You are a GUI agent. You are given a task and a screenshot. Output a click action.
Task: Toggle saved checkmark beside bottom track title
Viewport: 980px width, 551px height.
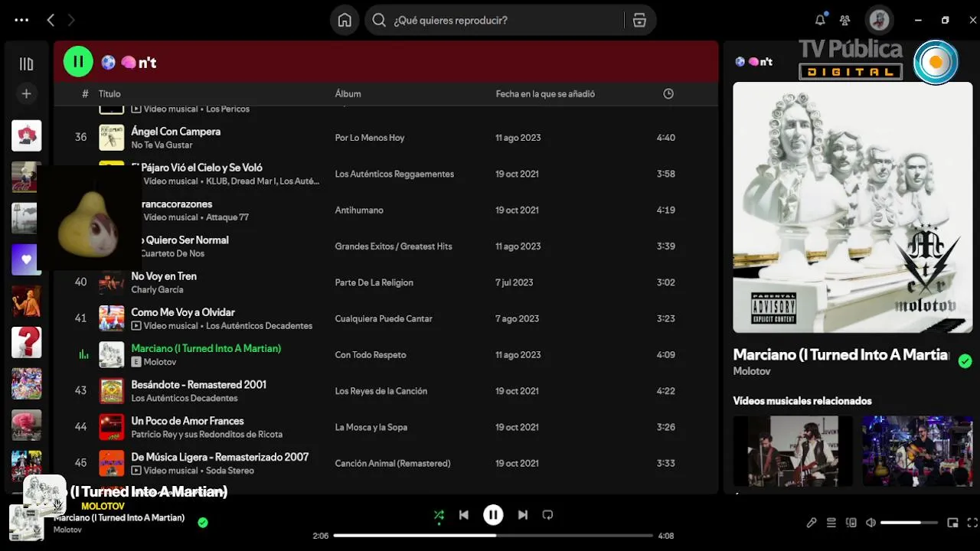point(203,523)
